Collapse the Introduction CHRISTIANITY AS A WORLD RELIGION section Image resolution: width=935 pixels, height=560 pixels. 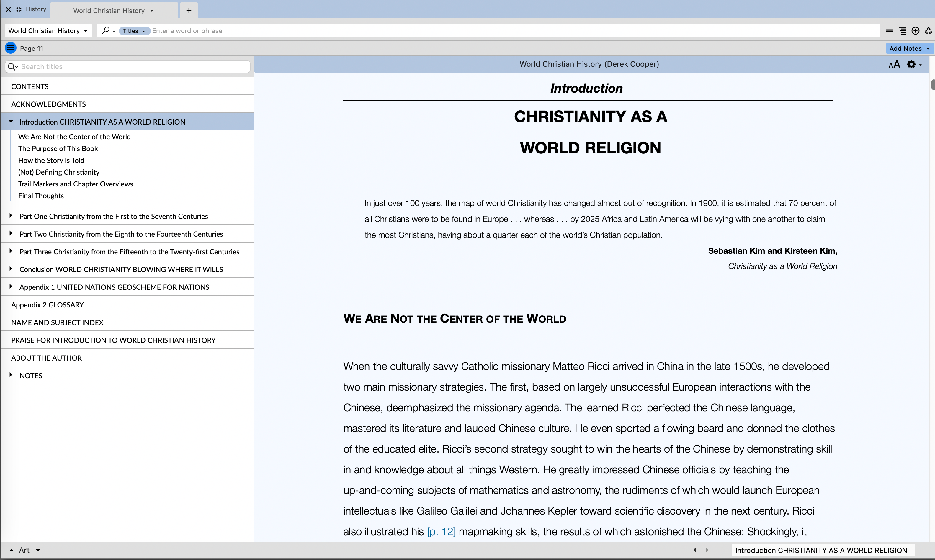(x=11, y=122)
